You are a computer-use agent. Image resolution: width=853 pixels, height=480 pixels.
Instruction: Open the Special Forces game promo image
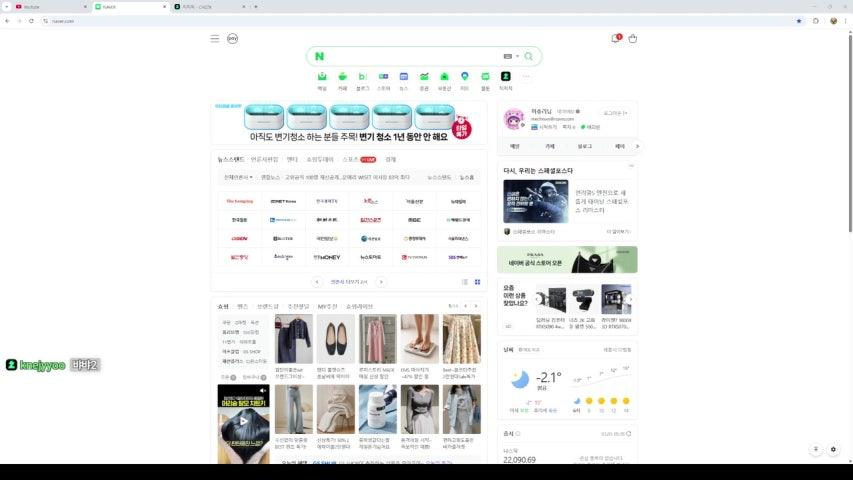tap(536, 201)
